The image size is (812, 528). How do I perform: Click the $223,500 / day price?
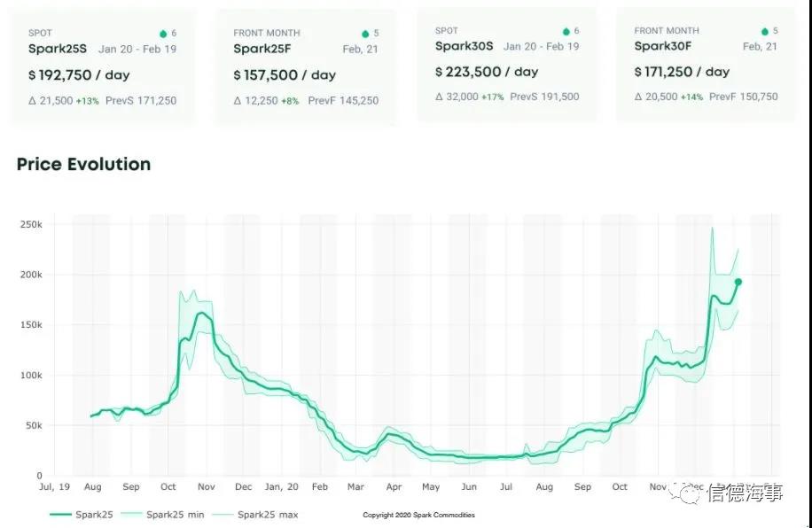pos(487,72)
